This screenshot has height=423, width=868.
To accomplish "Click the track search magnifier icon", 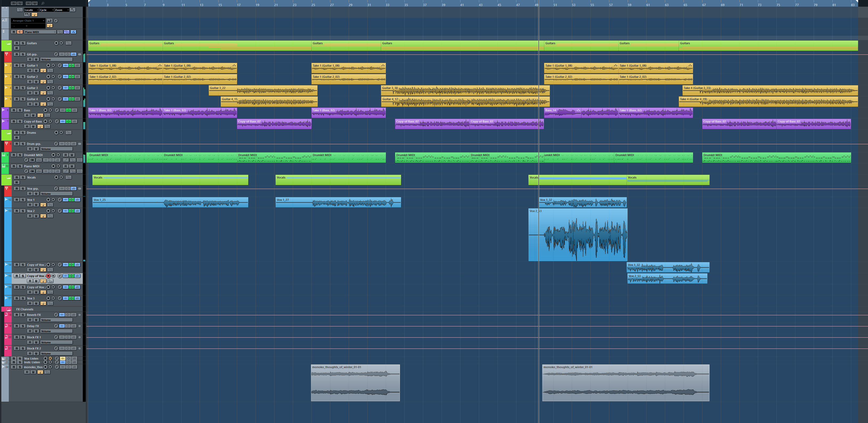I will (x=43, y=3).
